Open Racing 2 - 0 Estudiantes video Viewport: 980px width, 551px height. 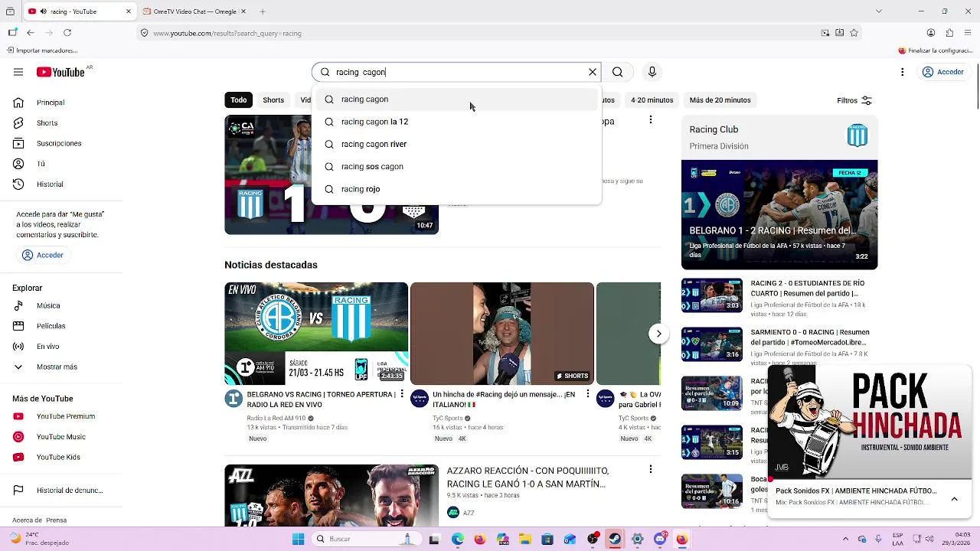tap(809, 289)
